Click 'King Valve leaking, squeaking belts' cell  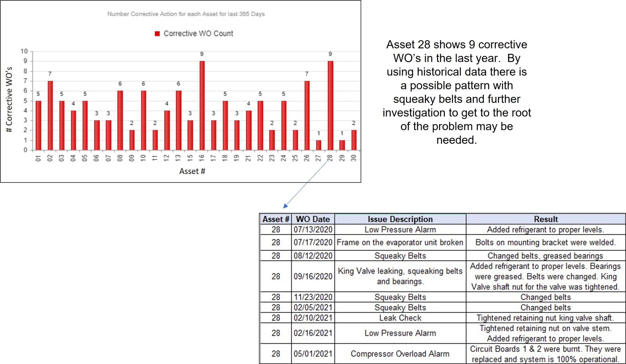coord(400,276)
